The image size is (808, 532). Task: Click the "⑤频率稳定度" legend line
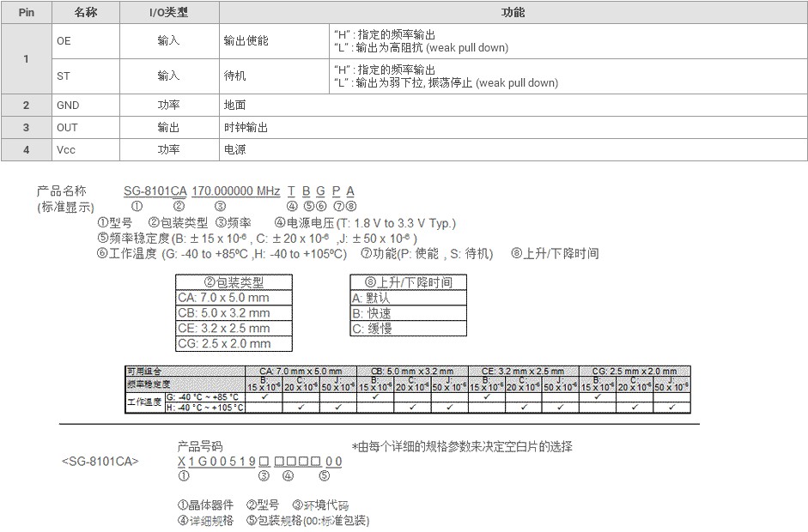[x=257, y=239]
